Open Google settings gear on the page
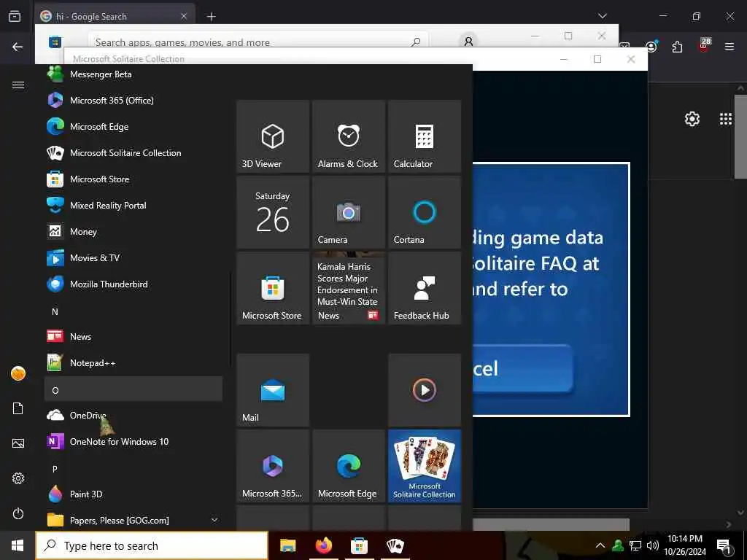Image resolution: width=747 pixels, height=560 pixels. coord(692,119)
